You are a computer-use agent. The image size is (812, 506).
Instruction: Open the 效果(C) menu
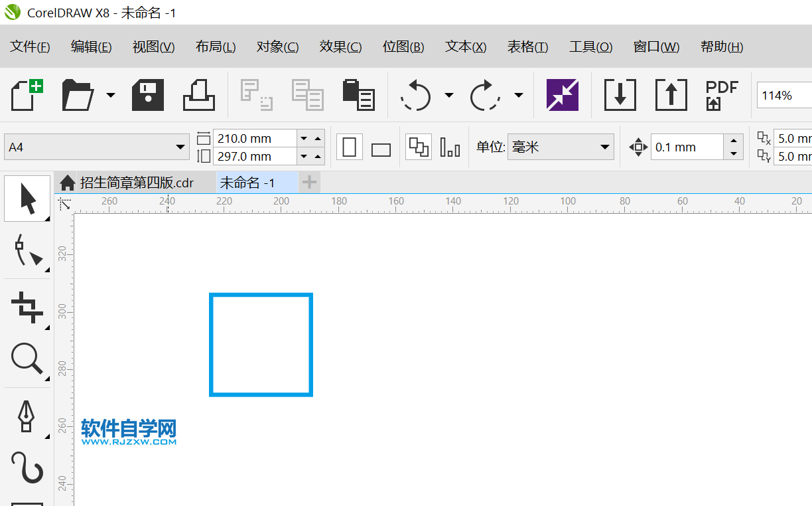tap(340, 46)
